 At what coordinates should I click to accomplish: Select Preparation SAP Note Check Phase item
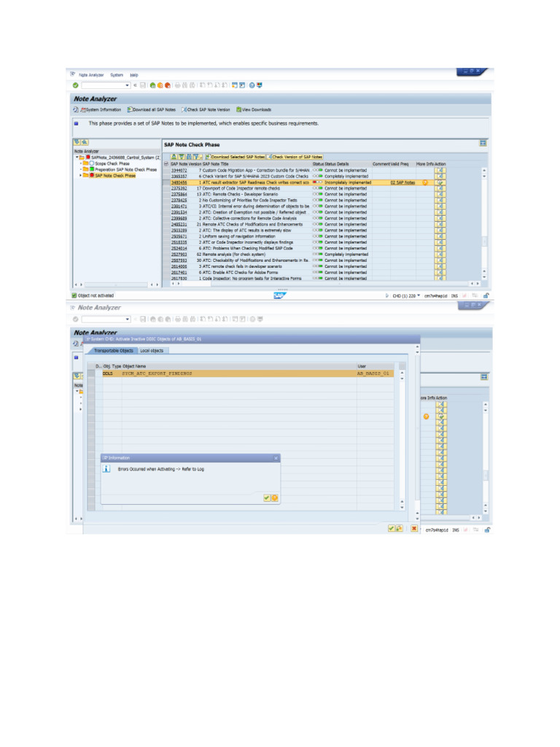pyautogui.click(x=125, y=169)
